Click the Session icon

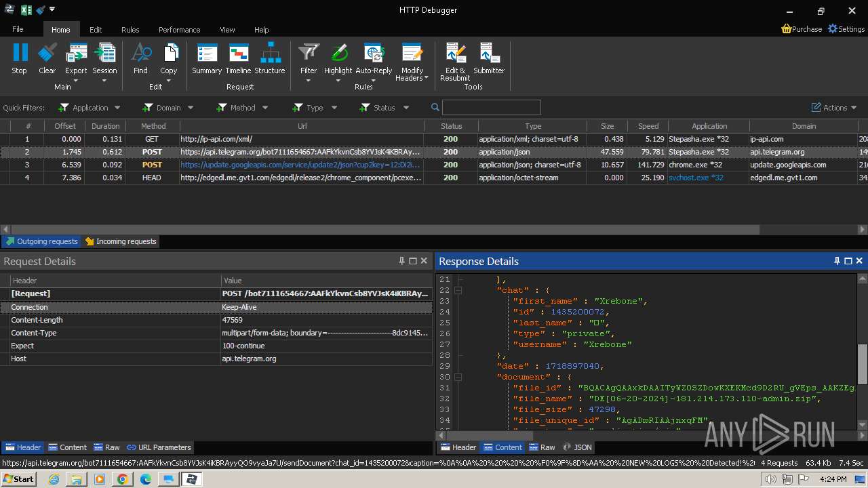[x=104, y=53]
